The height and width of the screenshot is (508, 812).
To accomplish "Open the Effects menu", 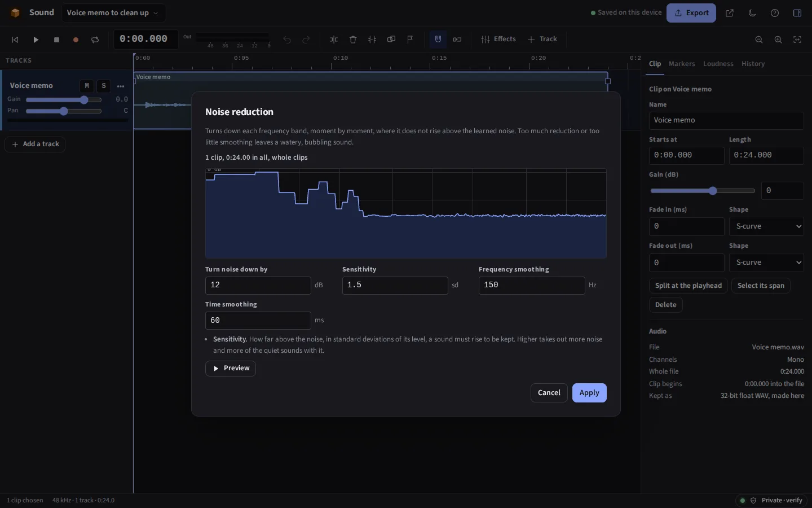I will coord(498,40).
